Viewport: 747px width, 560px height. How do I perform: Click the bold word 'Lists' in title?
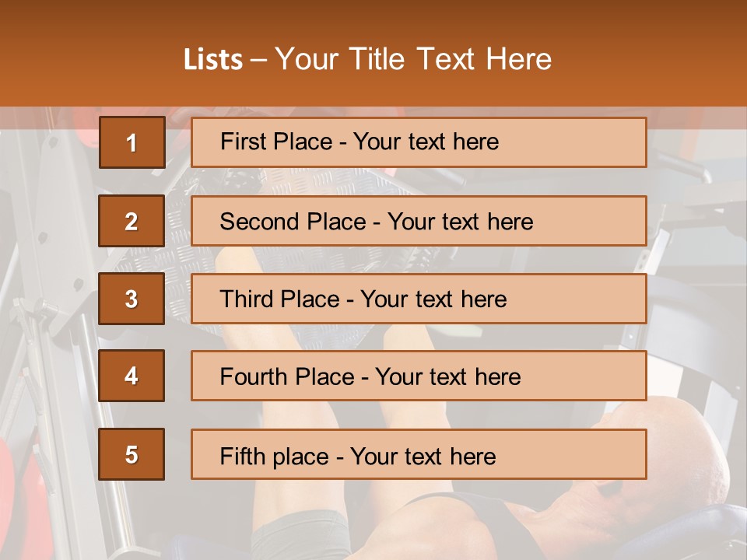[x=213, y=60]
